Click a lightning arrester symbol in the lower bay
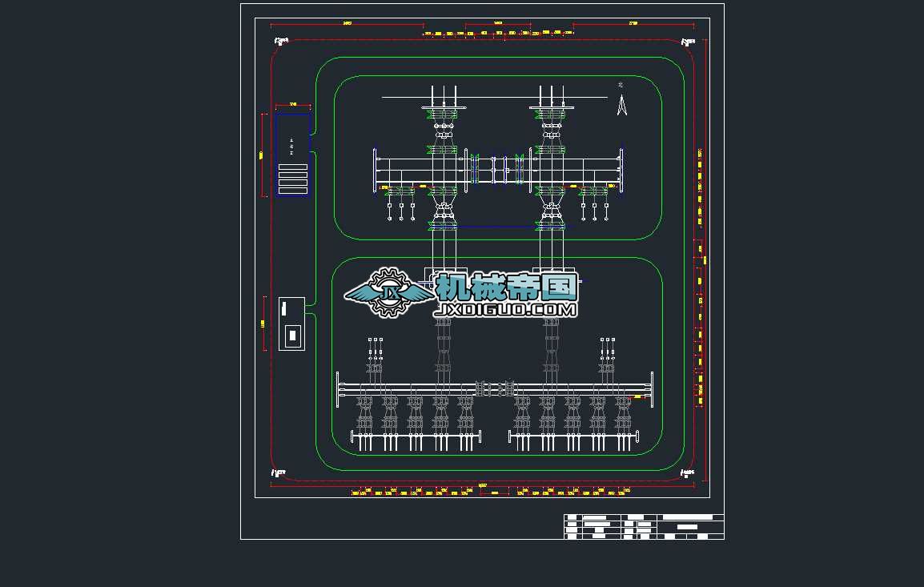This screenshot has height=587, width=924. point(373,340)
